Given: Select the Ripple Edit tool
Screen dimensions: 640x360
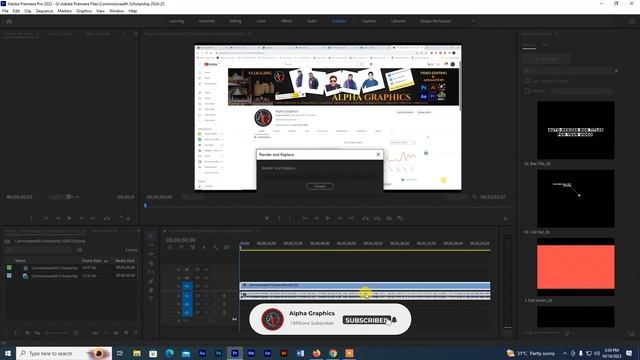Looking at the screenshot, I should pyautogui.click(x=151, y=254).
